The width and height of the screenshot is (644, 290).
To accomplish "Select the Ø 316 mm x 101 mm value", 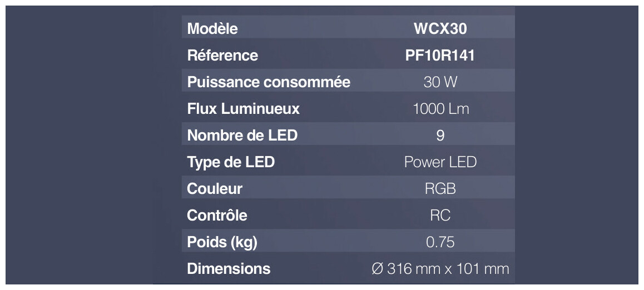I will (x=440, y=268).
